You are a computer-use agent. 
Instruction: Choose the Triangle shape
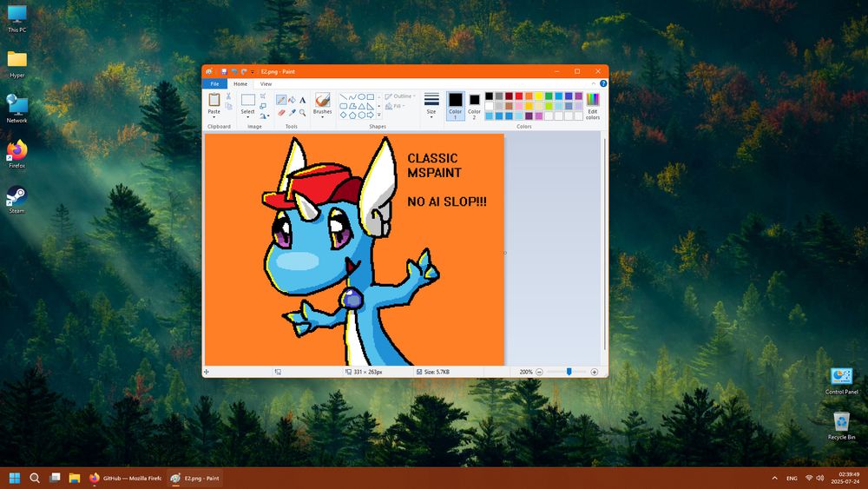(361, 106)
